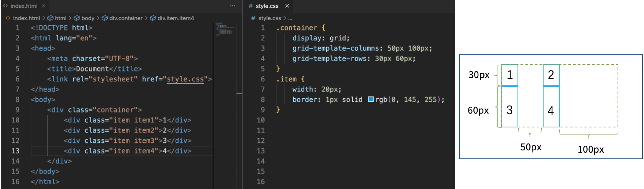Close the index.html editor tab
The width and height of the screenshot is (644, 189).
[44, 6]
